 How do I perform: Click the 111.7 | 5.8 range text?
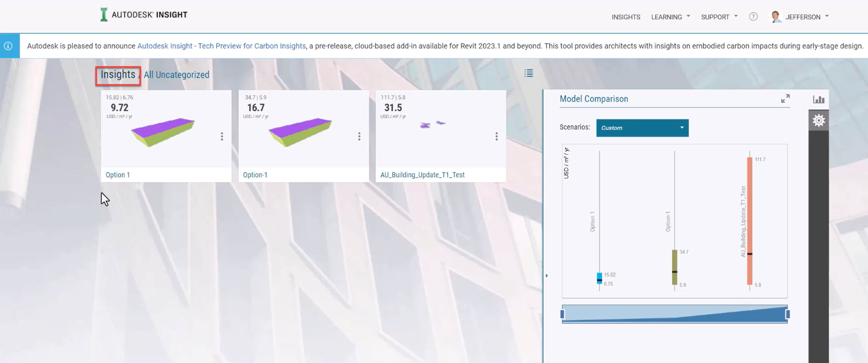tap(393, 97)
